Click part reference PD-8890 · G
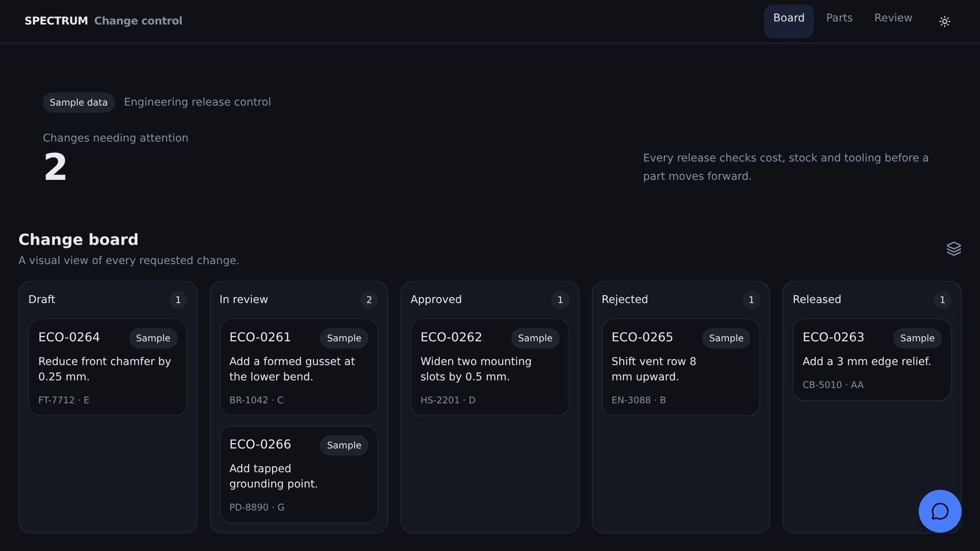This screenshot has height=551, width=980. point(256,507)
